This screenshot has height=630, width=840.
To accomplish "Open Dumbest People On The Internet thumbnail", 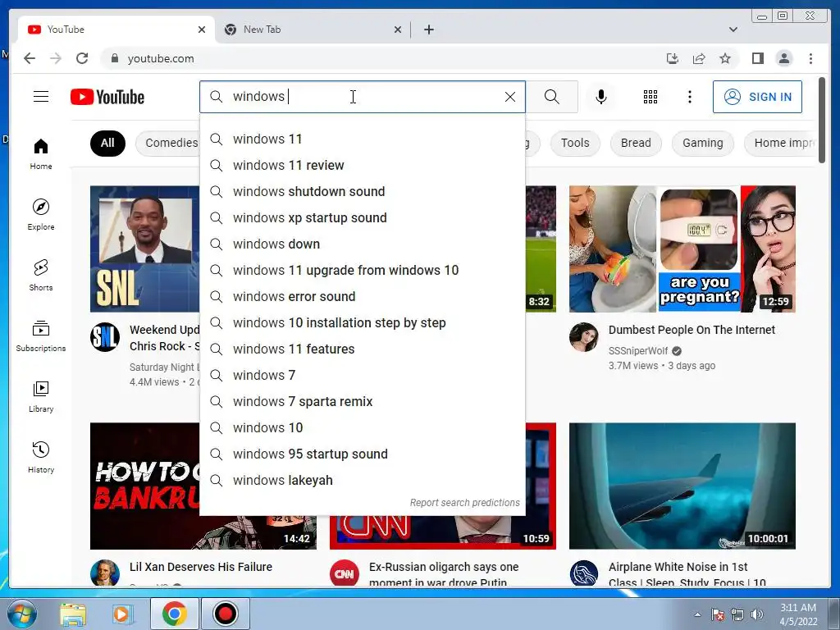I will coord(682,249).
